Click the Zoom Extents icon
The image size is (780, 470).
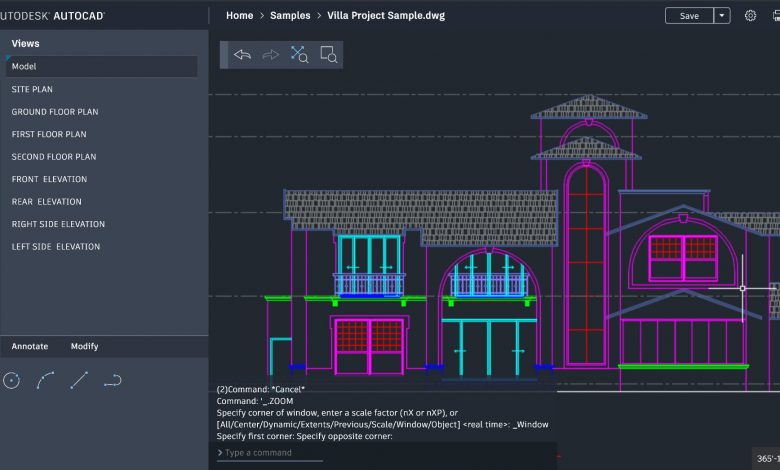pos(299,54)
